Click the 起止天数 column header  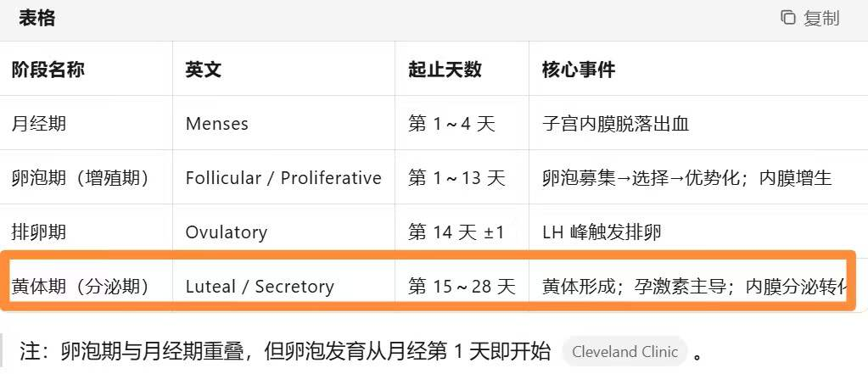(x=445, y=70)
